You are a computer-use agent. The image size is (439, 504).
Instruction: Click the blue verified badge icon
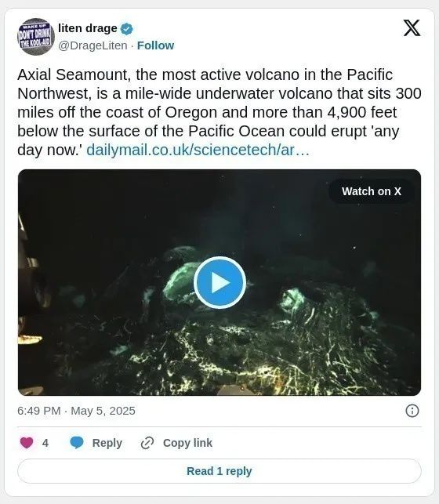126,29
